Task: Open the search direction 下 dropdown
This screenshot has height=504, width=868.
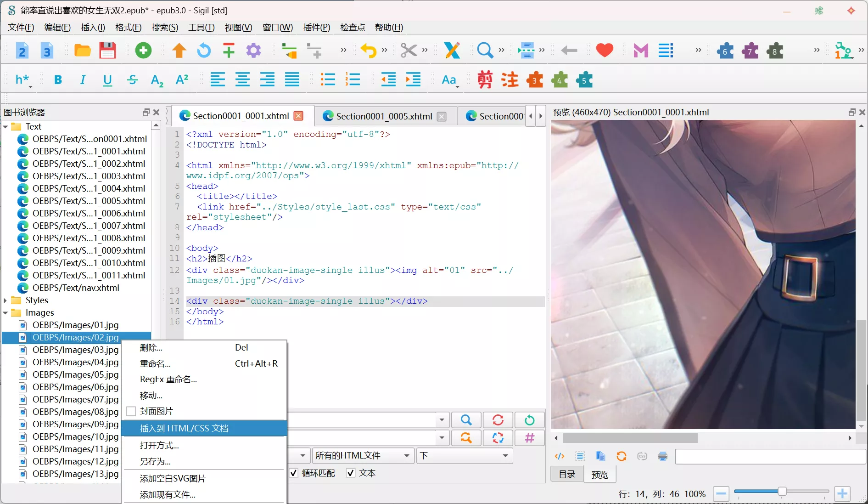Action: tap(464, 456)
